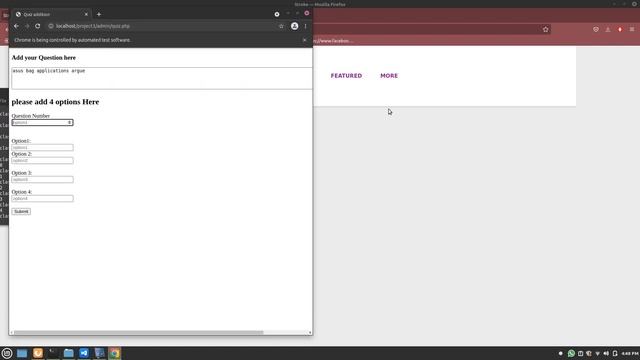Open FEATURED in the Firefox page

coord(346,76)
